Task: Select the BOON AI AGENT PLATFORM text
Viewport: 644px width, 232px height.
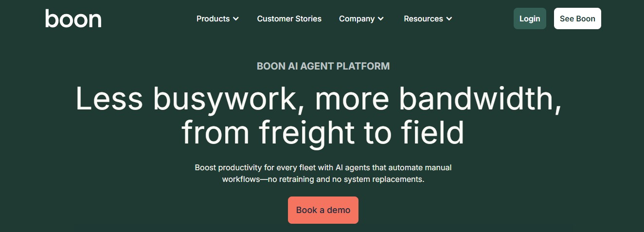Action: [x=323, y=66]
